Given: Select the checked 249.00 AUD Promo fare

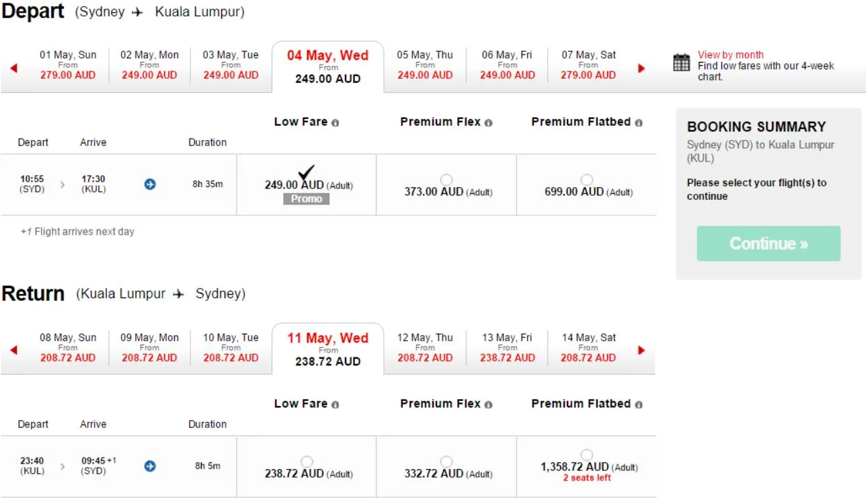Looking at the screenshot, I should pos(306,174).
